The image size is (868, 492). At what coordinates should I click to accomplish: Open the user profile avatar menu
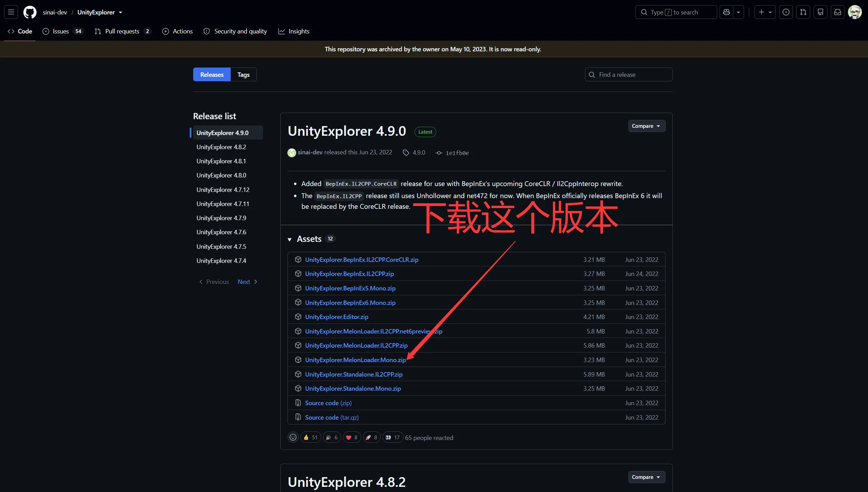[855, 12]
